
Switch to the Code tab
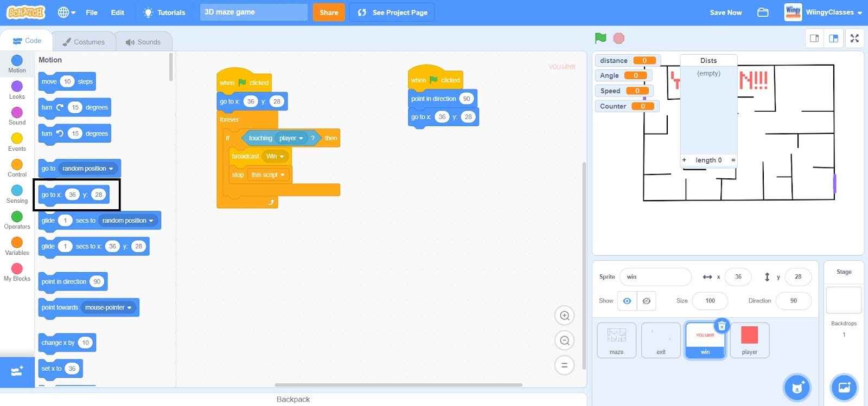click(27, 41)
